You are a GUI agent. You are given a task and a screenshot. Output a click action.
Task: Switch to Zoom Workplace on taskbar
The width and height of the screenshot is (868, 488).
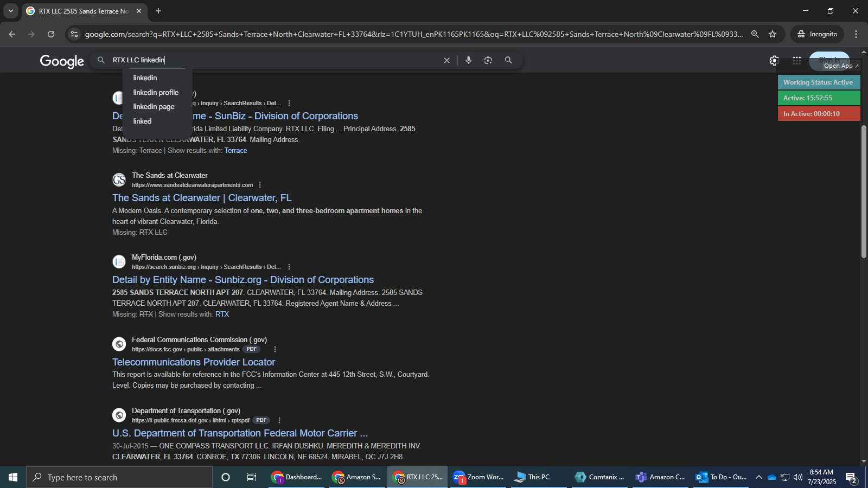[478, 477]
